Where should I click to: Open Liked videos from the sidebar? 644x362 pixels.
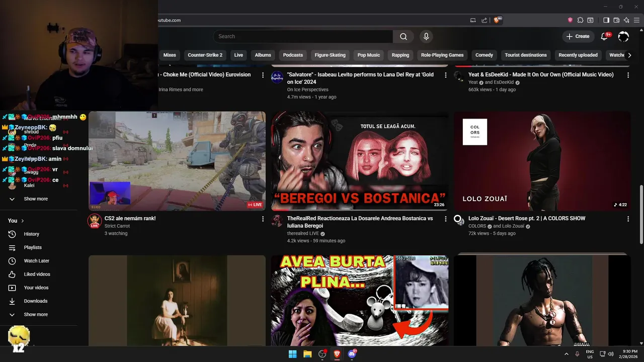click(x=37, y=274)
